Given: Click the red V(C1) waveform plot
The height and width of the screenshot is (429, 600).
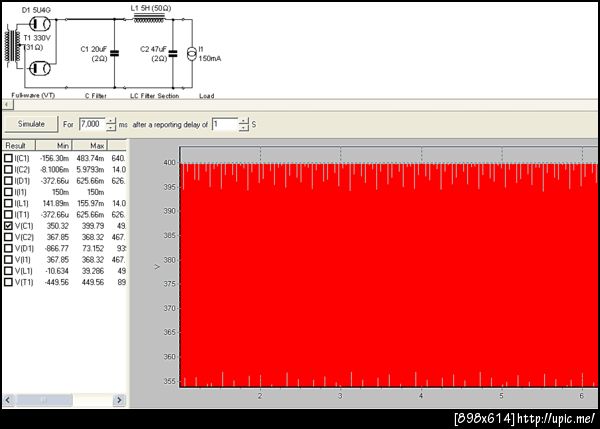Looking at the screenshot, I should 388,276.
